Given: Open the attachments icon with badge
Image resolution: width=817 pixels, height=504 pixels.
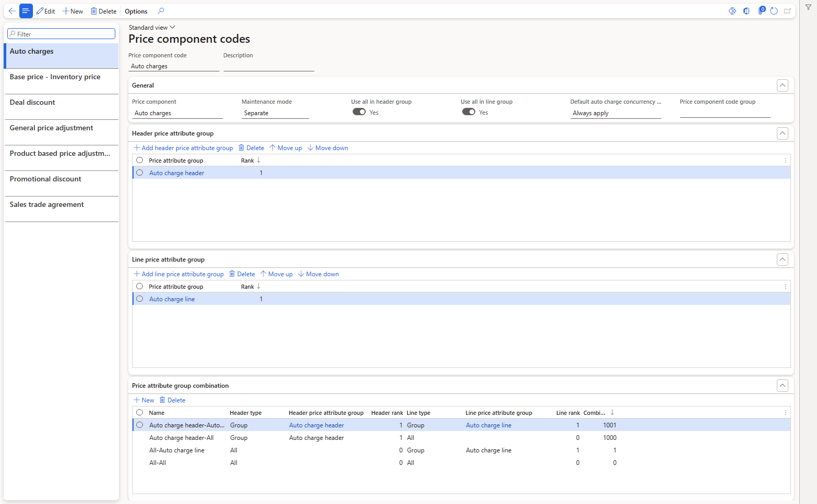Looking at the screenshot, I should [761, 10].
